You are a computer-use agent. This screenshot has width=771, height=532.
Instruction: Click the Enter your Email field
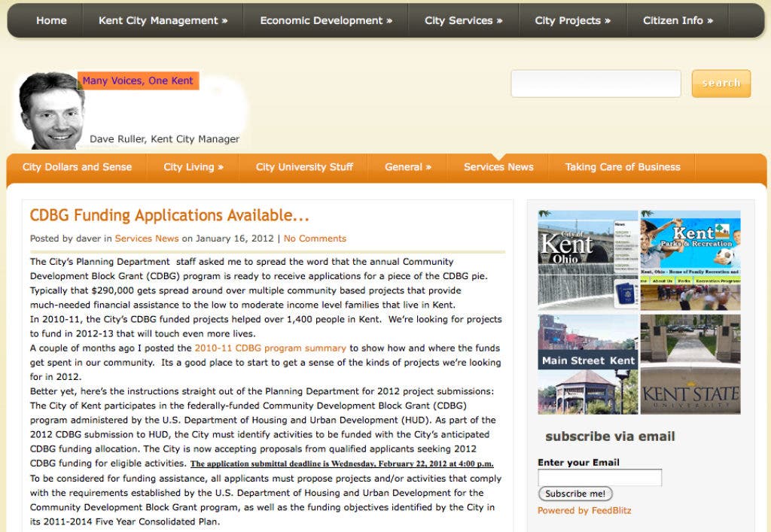click(x=599, y=477)
